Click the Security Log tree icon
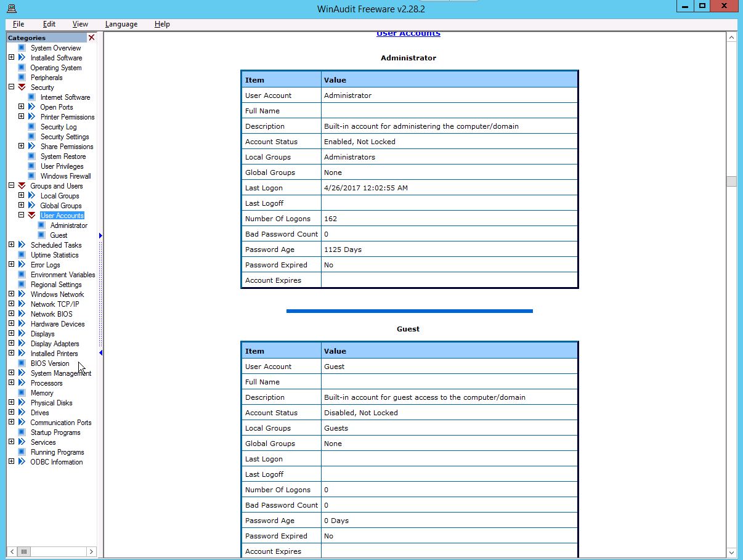 31,127
